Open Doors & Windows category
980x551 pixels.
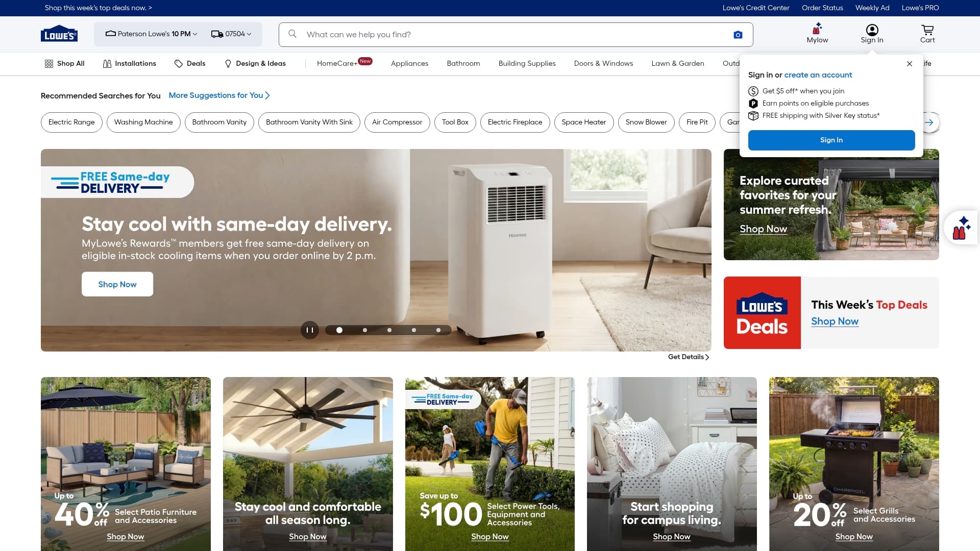point(603,63)
